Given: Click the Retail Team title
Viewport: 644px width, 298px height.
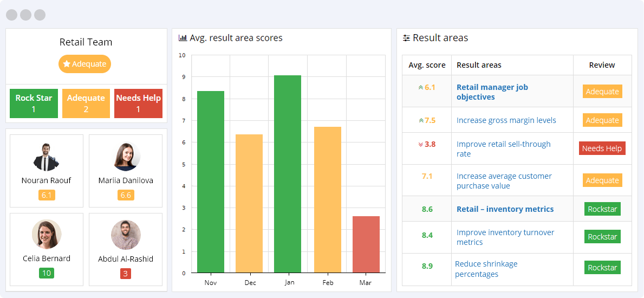Looking at the screenshot, I should (86, 42).
